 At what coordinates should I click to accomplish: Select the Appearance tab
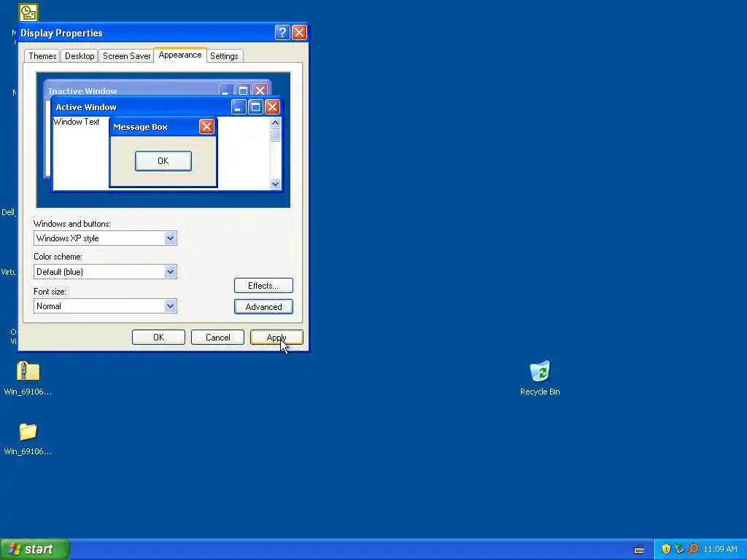pyautogui.click(x=180, y=55)
